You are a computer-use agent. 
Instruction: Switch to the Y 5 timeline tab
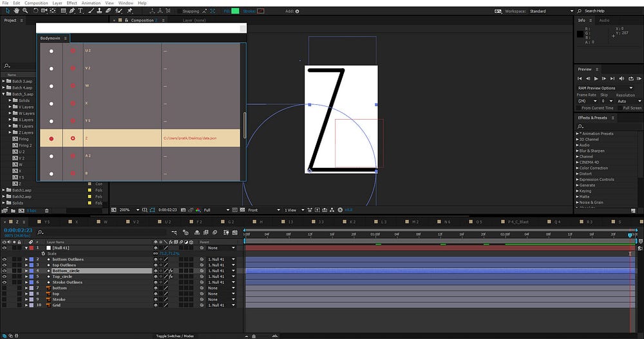tap(46, 222)
